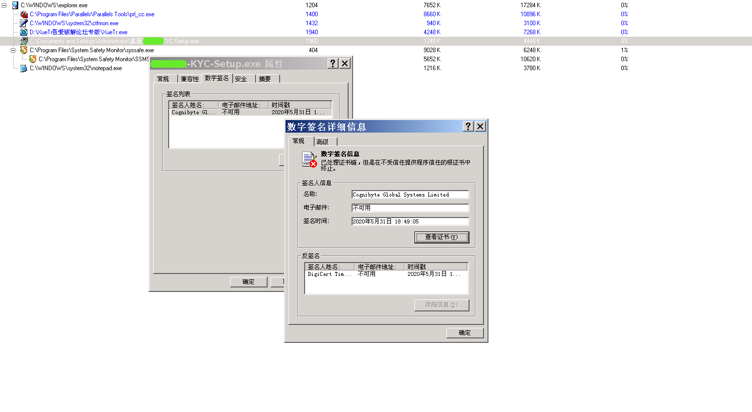Click PID 1432 of ctfmon.exe
Image resolution: width=752 pixels, height=412 pixels.
(312, 23)
